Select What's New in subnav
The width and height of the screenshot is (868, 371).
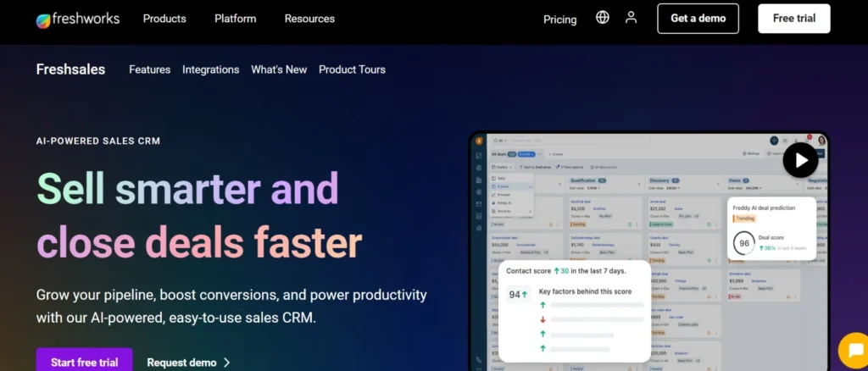pos(279,69)
